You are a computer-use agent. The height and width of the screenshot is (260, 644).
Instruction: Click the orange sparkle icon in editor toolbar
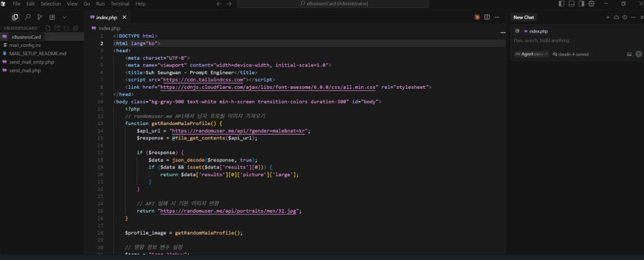[477, 17]
